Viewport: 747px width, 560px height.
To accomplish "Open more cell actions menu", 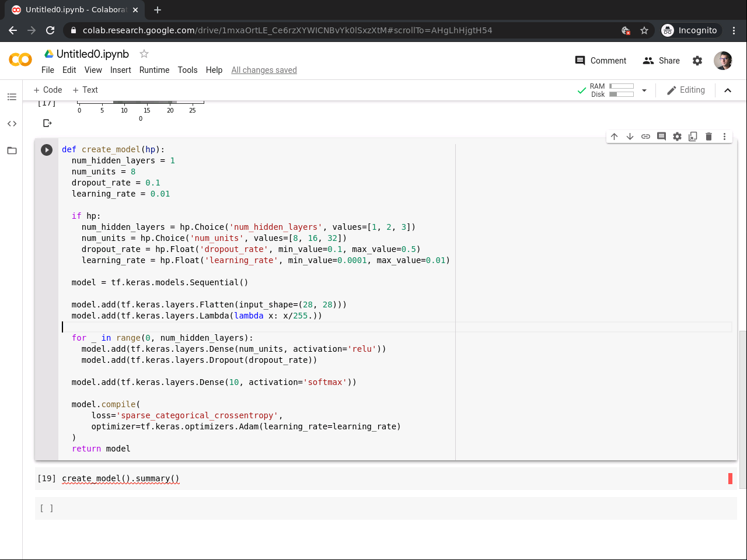I will click(725, 136).
